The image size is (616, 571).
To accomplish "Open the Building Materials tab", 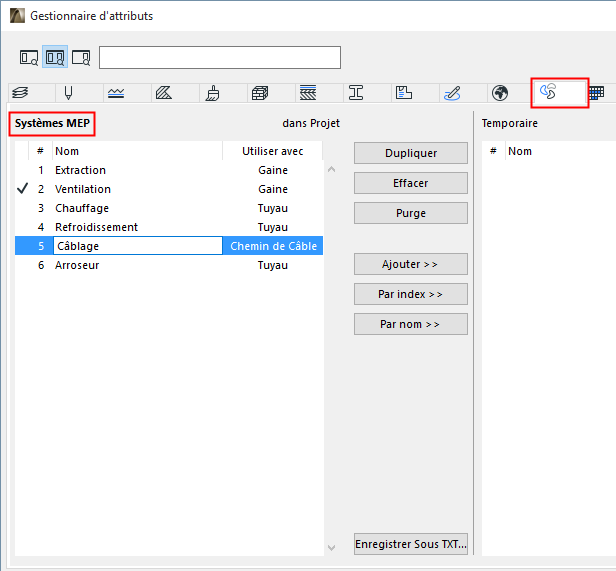I will 260,93.
